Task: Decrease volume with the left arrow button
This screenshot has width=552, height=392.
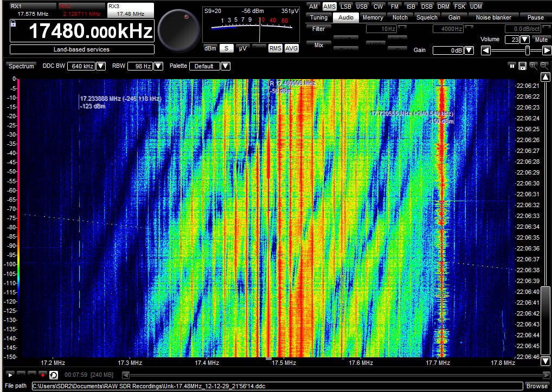Action: click(x=486, y=50)
